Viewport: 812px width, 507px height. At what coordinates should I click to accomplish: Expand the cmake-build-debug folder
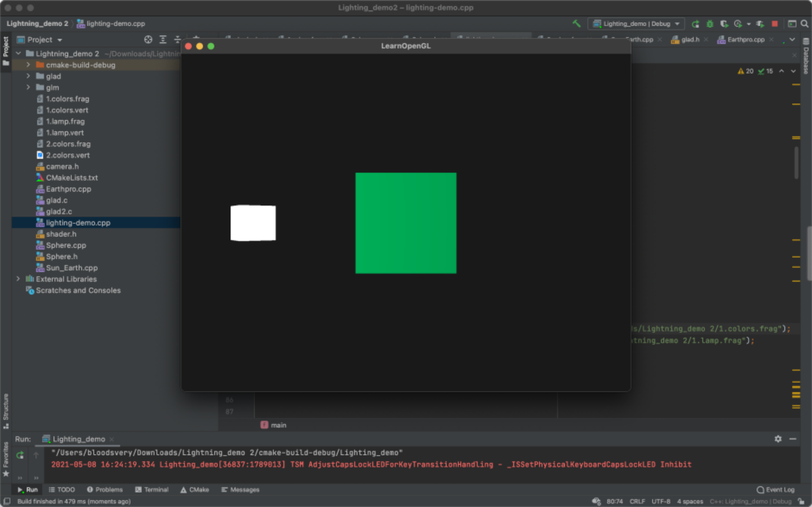pyautogui.click(x=28, y=65)
